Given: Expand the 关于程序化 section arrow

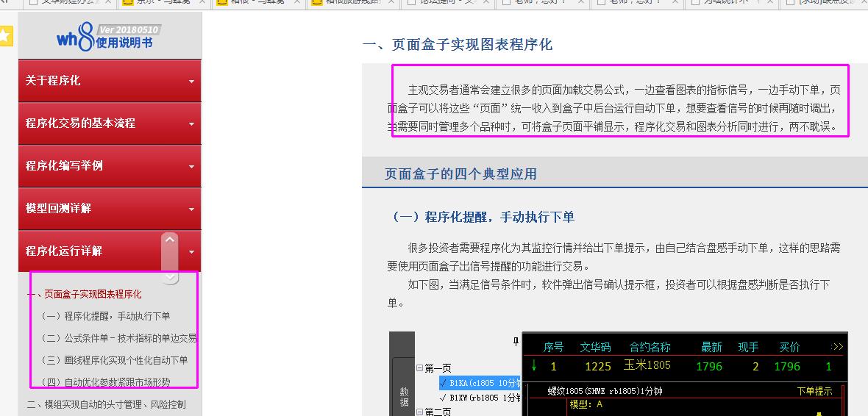Looking at the screenshot, I should point(191,82).
